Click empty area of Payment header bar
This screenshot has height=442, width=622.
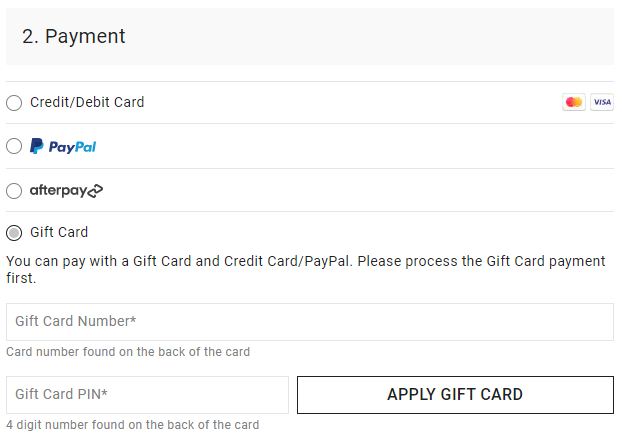tap(400, 36)
